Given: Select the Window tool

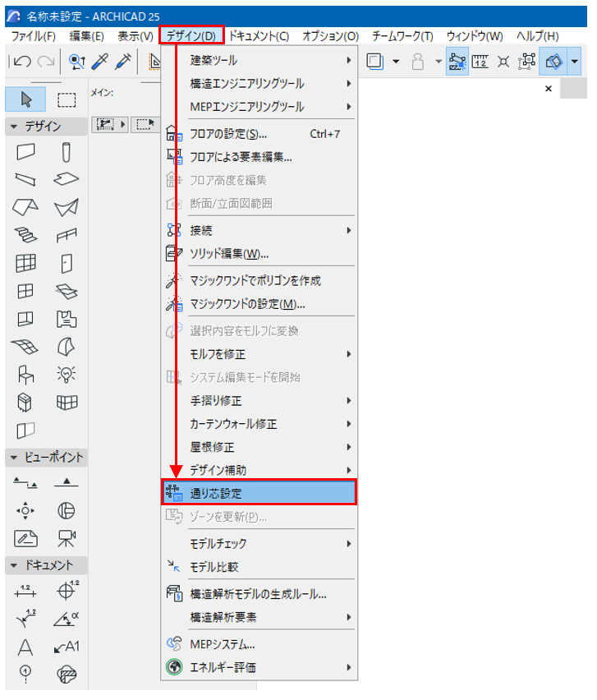Looking at the screenshot, I should (x=25, y=291).
